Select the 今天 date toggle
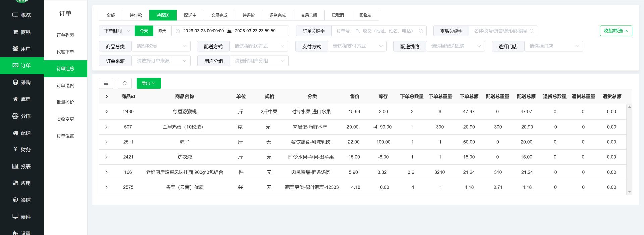This screenshot has height=235, width=644. pos(144,31)
